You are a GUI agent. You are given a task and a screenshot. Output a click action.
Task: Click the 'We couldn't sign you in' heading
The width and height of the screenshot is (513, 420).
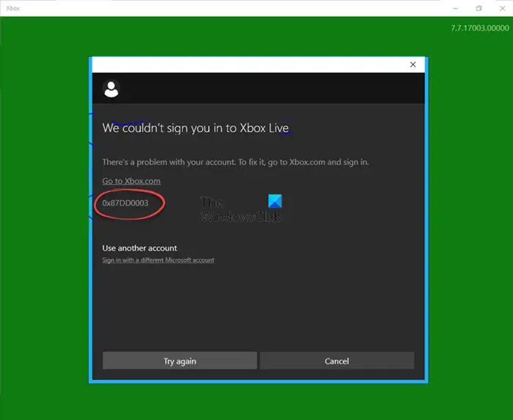196,128
